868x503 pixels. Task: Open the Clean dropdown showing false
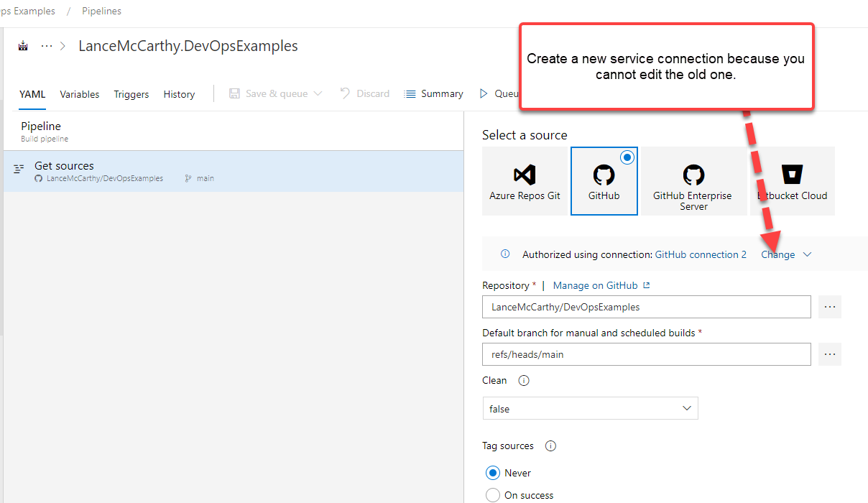590,408
